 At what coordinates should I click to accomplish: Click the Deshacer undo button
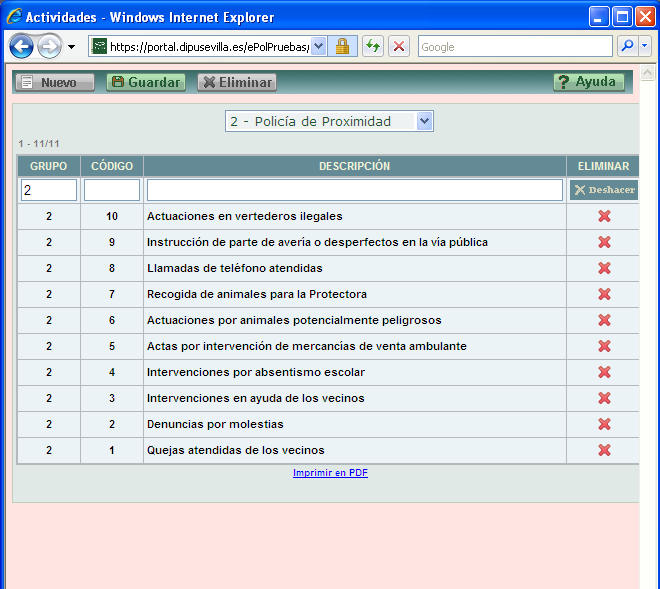click(604, 190)
